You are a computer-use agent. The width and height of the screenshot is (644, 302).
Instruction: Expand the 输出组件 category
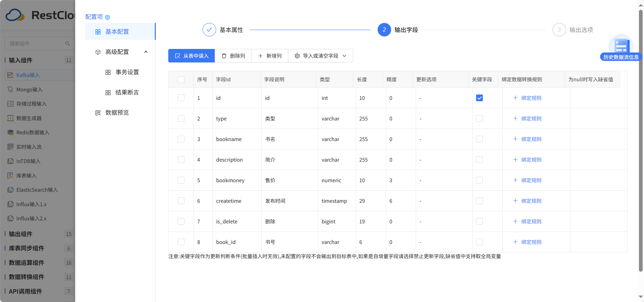point(21,234)
